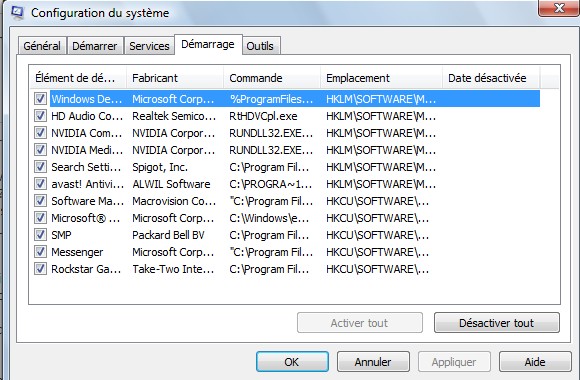Select the NVIDIA Medi… row name
This screenshot has height=380, width=580.
(x=87, y=150)
